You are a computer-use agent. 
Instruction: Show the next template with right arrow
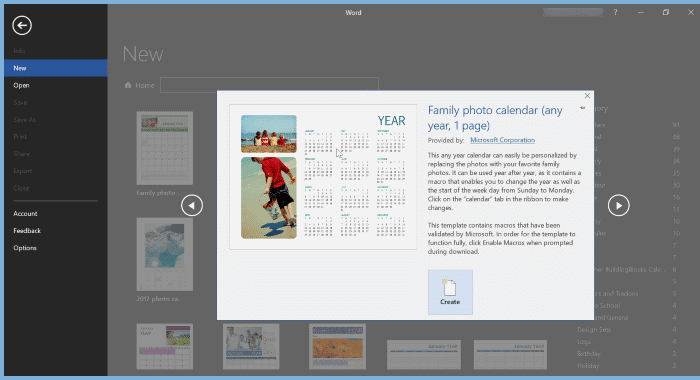click(x=618, y=205)
